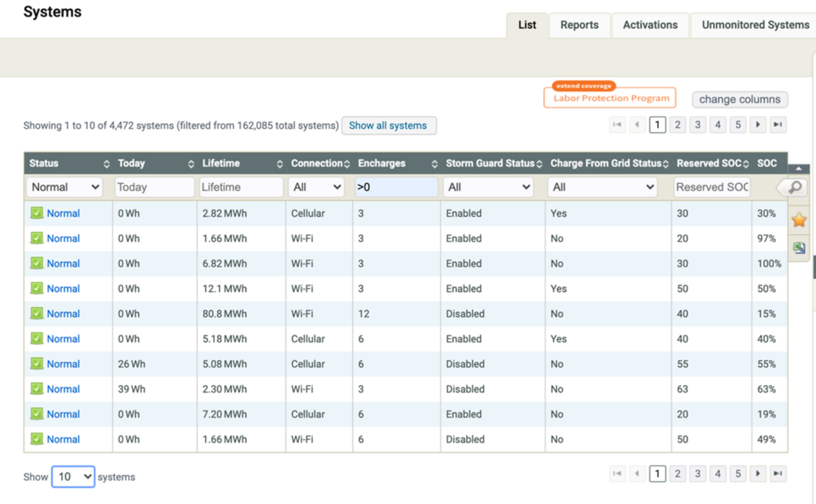Click the Lifetime filter input field
This screenshot has height=504, width=816.
coord(241,187)
